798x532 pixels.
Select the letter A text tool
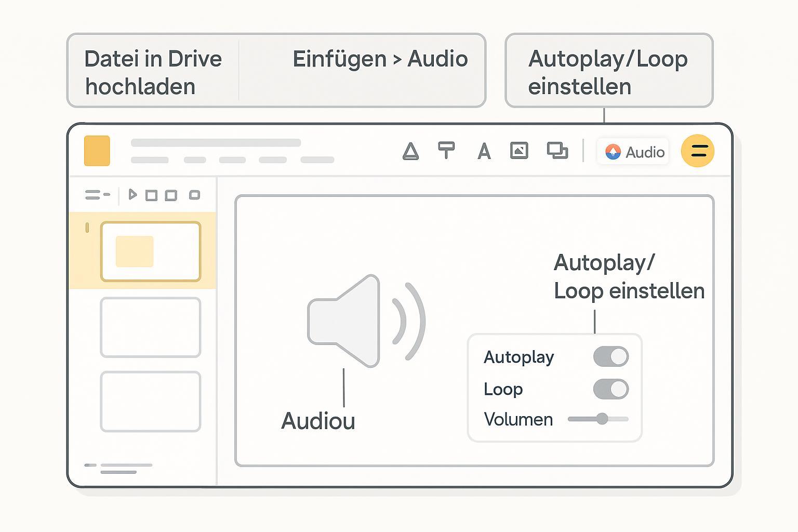[484, 151]
